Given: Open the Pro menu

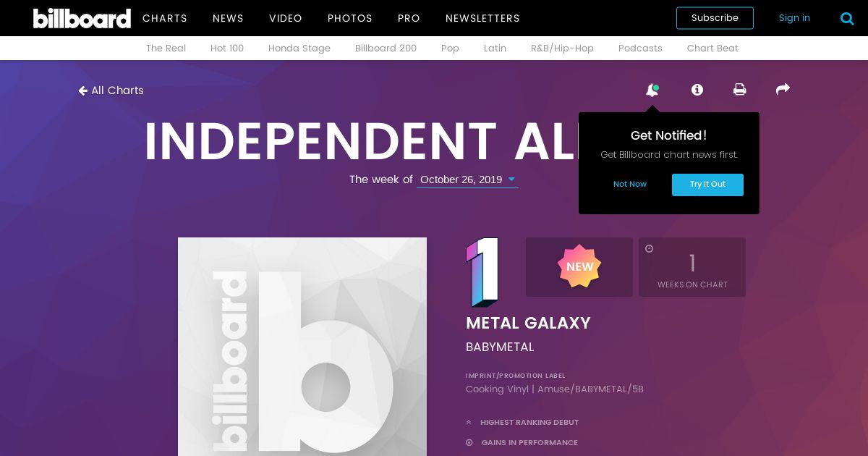Looking at the screenshot, I should [x=409, y=18].
